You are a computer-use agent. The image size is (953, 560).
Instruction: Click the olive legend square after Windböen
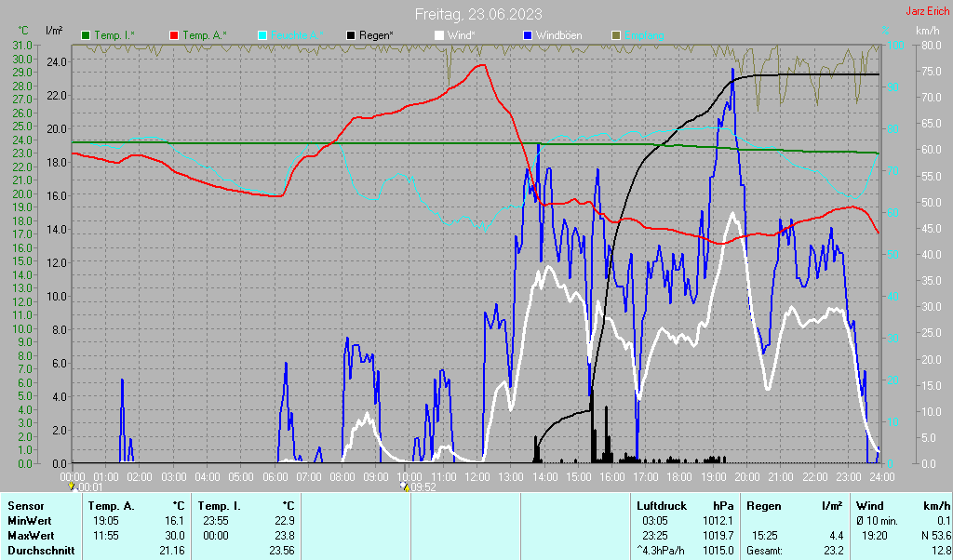(x=614, y=35)
